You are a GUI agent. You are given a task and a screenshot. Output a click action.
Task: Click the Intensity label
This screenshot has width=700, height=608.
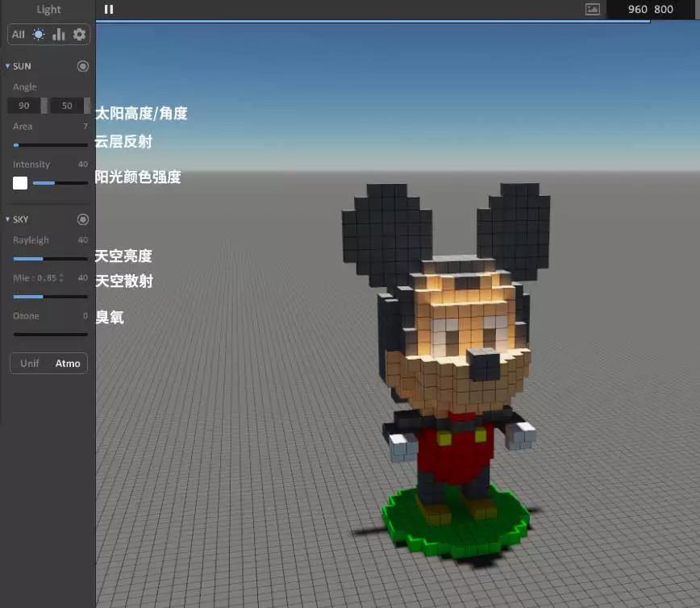point(31,164)
